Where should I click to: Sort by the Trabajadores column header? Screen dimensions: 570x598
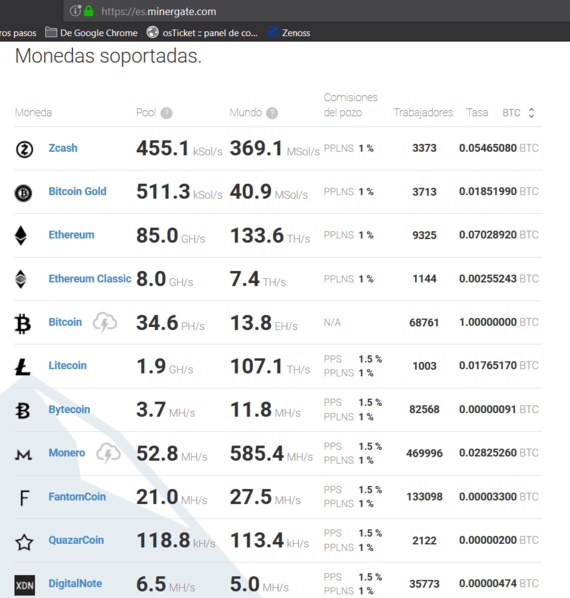point(423,113)
